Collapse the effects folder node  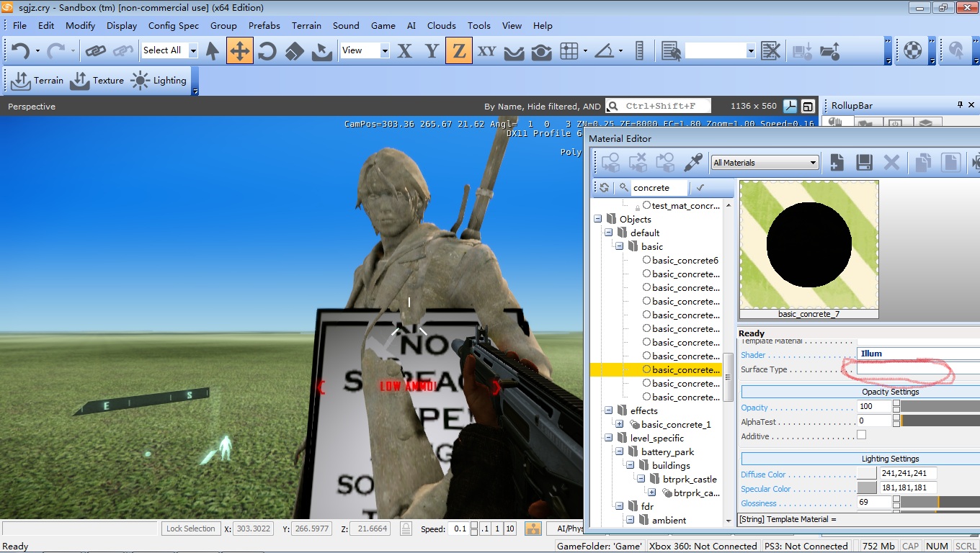pos(608,410)
